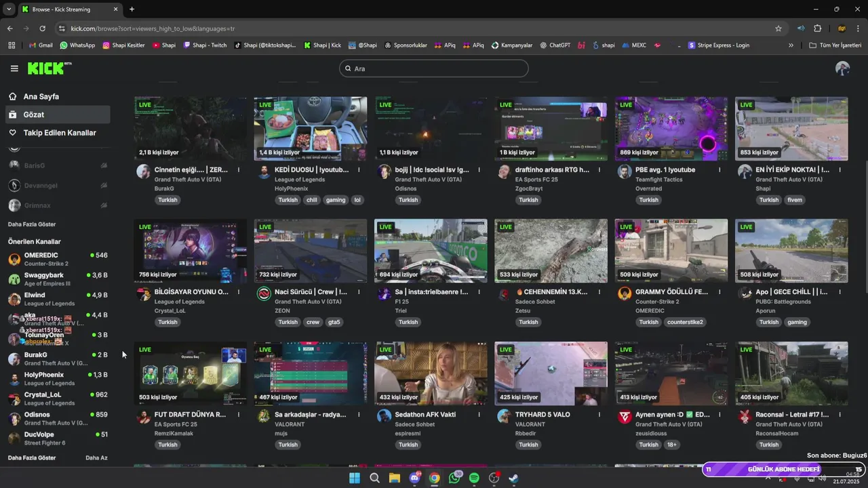Open options menu for GRAMMY ÖDÜLLÜ stream

(719, 292)
